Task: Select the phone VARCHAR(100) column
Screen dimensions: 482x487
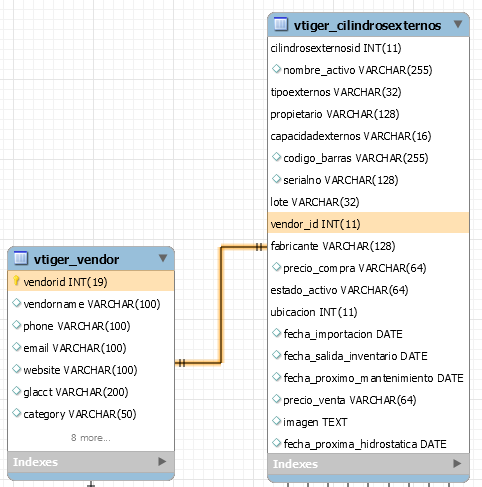Action: (91, 326)
